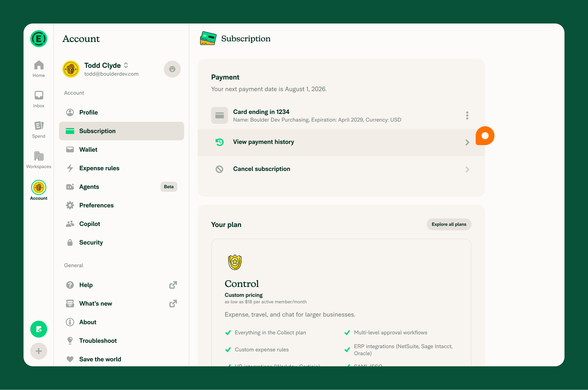
Task: Select the Subscription menu item
Action: [x=121, y=131]
